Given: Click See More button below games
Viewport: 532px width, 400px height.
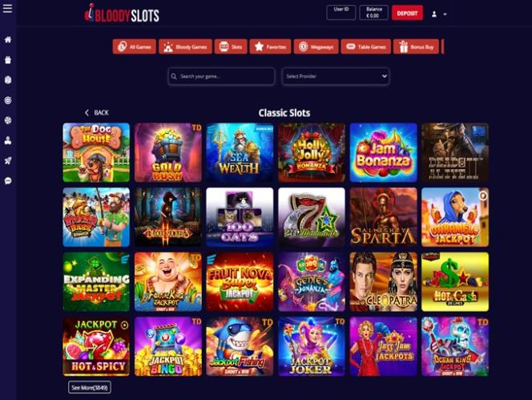Looking at the screenshot, I should click(90, 387).
